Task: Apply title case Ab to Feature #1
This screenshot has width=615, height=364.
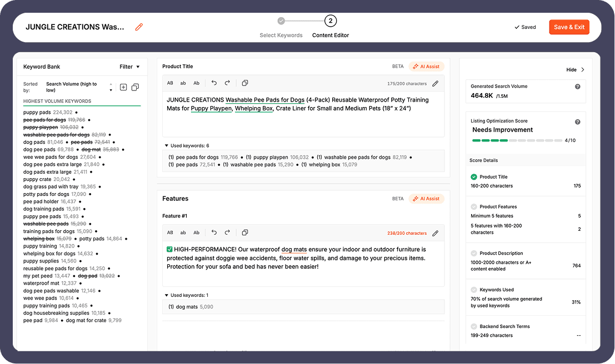Action: pos(197,232)
